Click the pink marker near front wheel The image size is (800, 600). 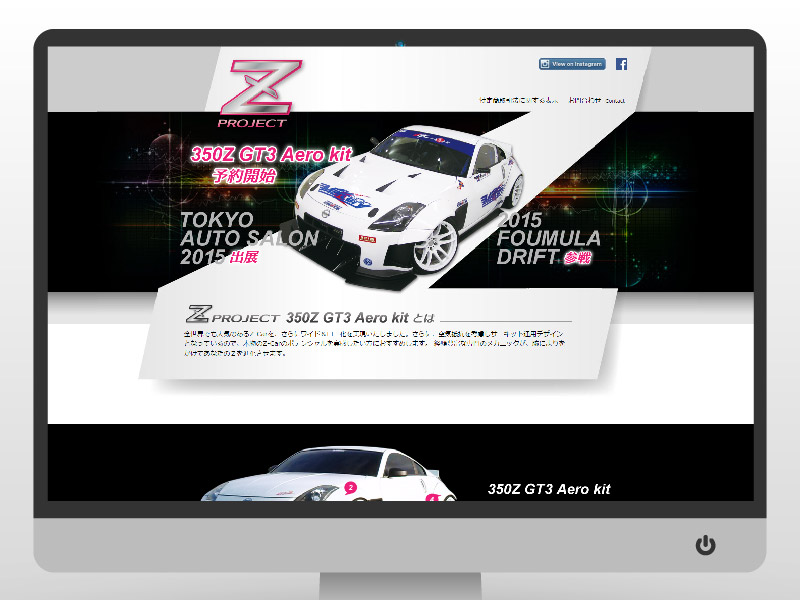[x=432, y=497]
